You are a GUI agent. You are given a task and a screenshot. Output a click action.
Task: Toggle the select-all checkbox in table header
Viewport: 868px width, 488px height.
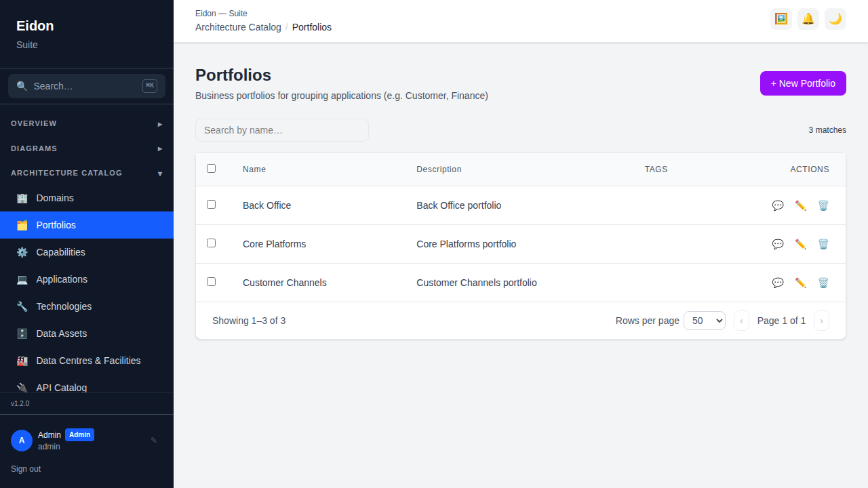211,168
